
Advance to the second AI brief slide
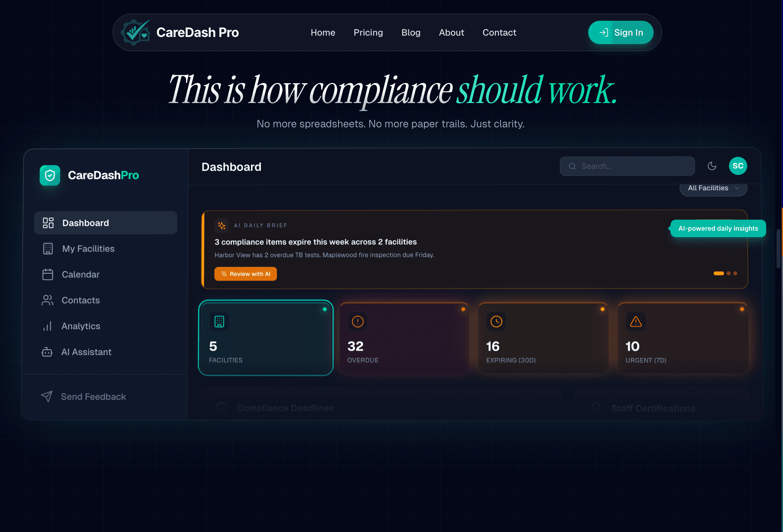coord(728,273)
